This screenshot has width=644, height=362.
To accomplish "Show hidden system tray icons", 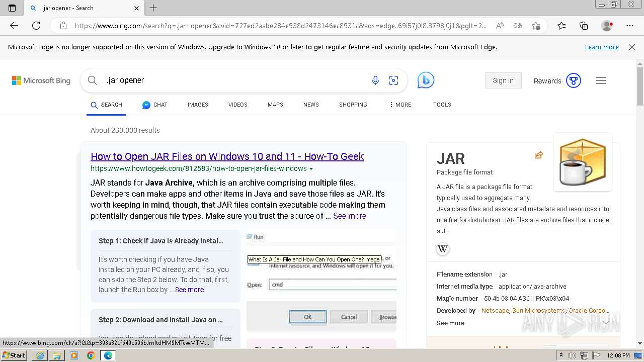I will tap(561, 355).
